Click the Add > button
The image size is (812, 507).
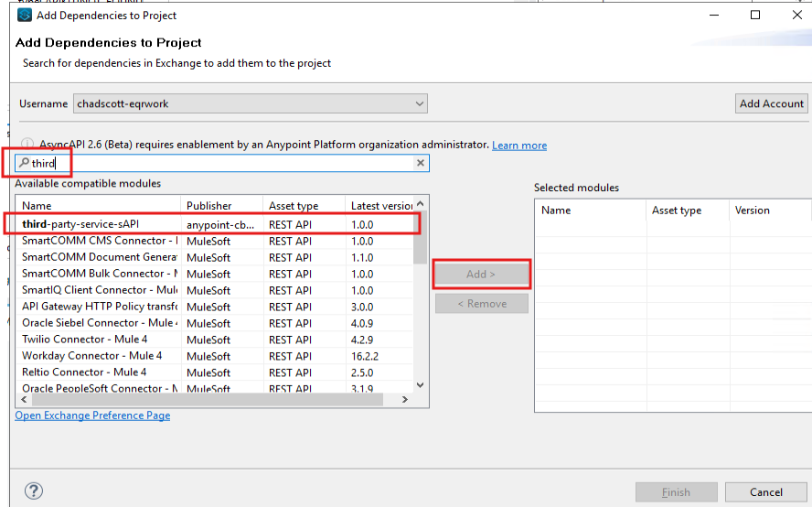point(482,274)
